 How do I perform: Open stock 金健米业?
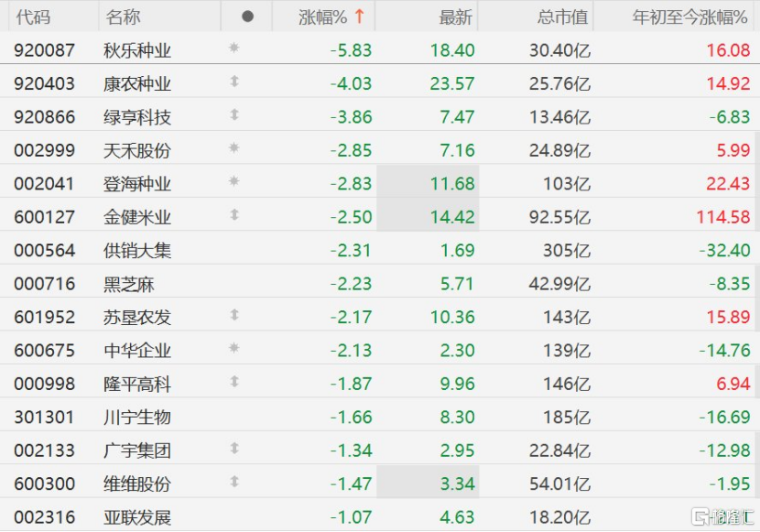(x=137, y=218)
